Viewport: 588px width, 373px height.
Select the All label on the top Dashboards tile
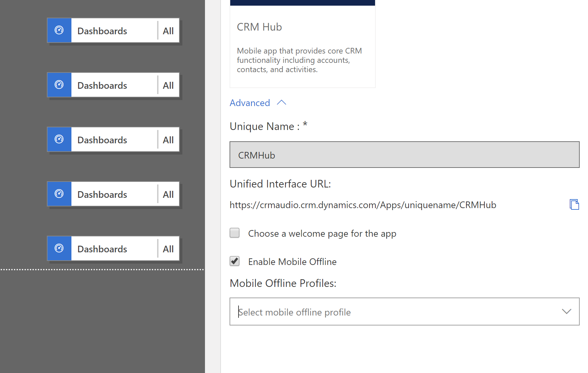(168, 31)
